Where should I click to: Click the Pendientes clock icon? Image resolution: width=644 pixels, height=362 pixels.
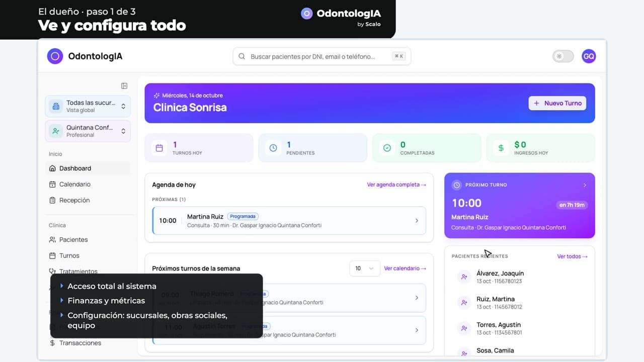pyautogui.click(x=273, y=148)
